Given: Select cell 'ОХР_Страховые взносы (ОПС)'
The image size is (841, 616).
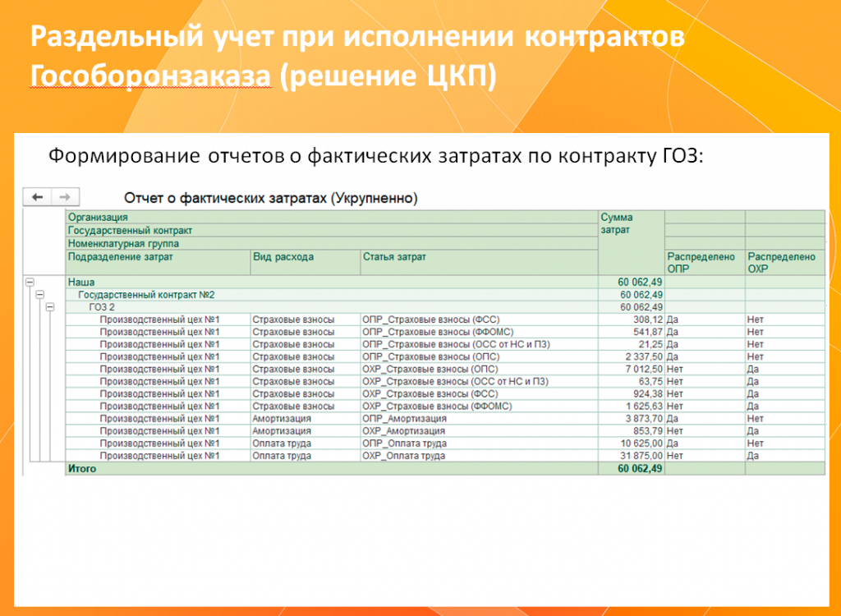Looking at the screenshot, I should 479,369.
